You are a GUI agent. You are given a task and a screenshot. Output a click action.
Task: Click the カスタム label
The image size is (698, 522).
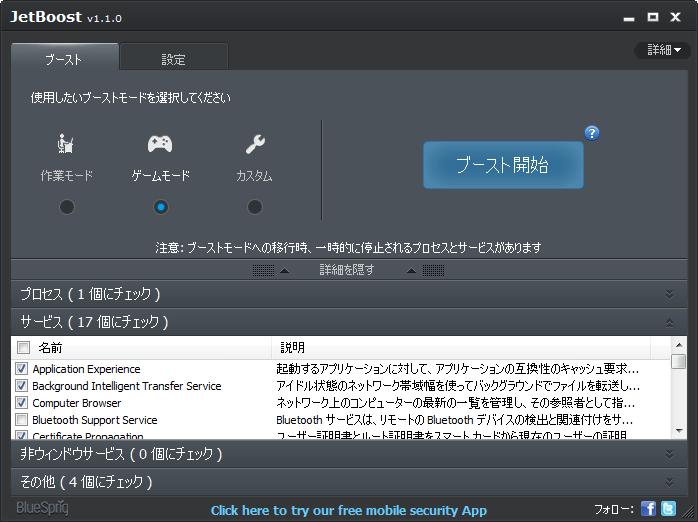tap(254, 176)
